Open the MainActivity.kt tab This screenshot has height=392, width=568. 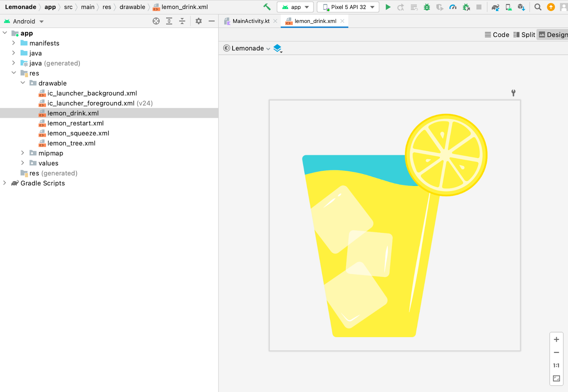(251, 21)
